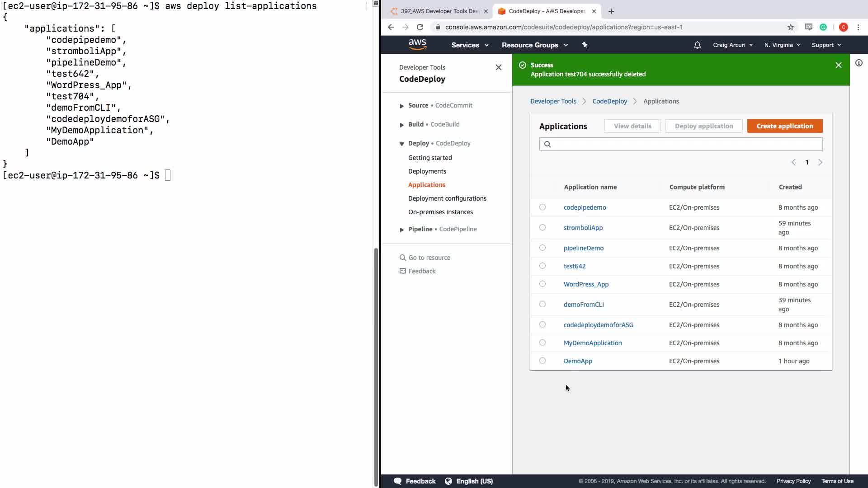Close the Developer Tools side navigation
Viewport: 868px width, 488px height.
coord(498,67)
